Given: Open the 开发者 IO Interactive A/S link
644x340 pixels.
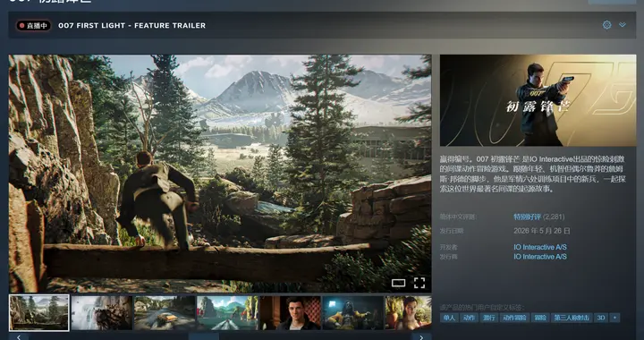Looking at the screenshot, I should [540, 247].
